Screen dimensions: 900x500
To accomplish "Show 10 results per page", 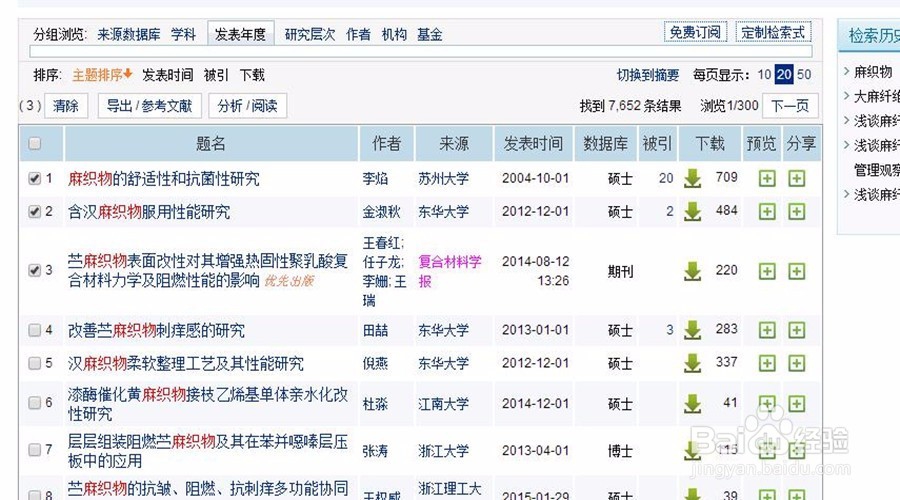I will point(764,75).
